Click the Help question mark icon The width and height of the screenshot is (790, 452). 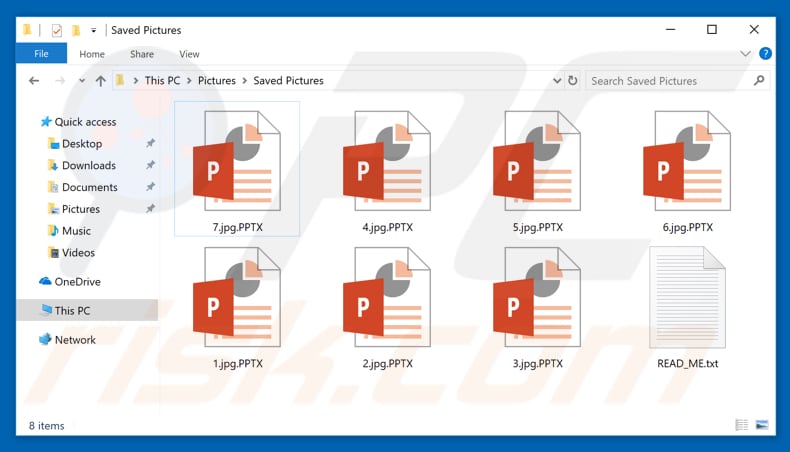coord(765,54)
